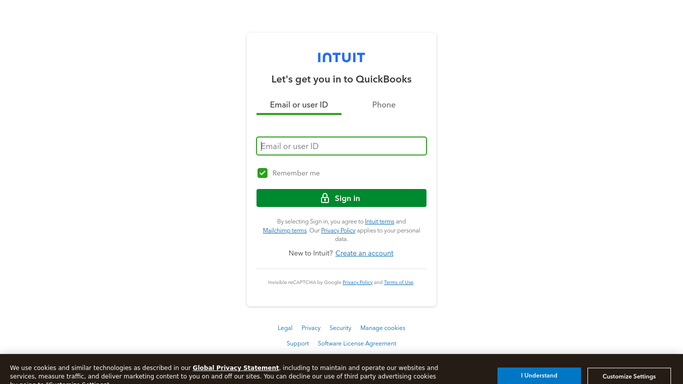Click Customize Settings cookie button
Screen dimensions: 683x384
(629, 376)
